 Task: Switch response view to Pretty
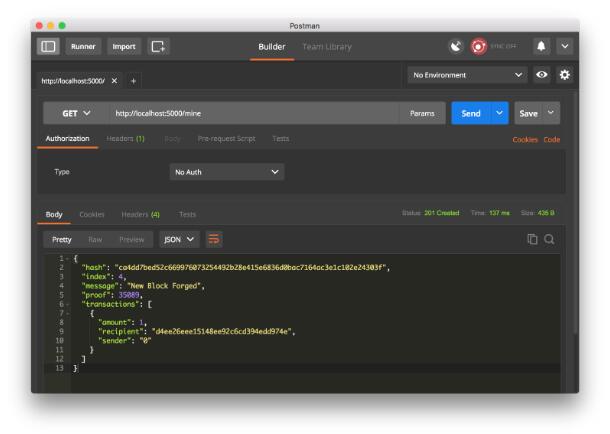(x=62, y=239)
